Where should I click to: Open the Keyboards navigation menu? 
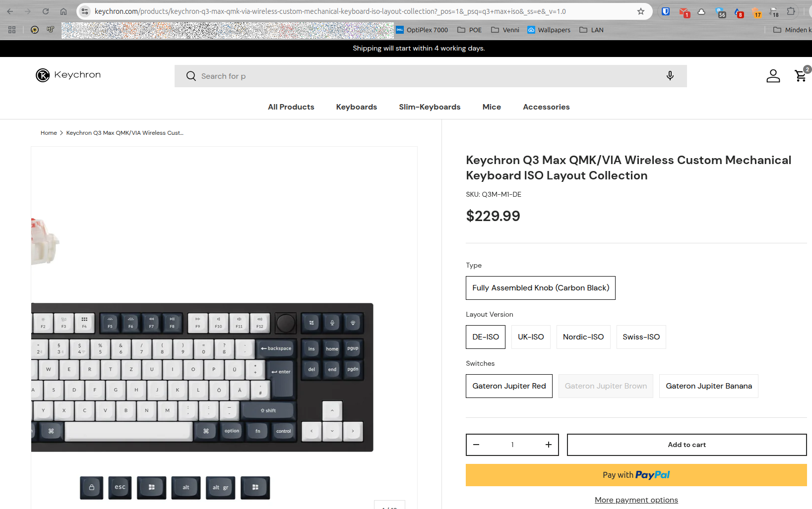point(357,107)
